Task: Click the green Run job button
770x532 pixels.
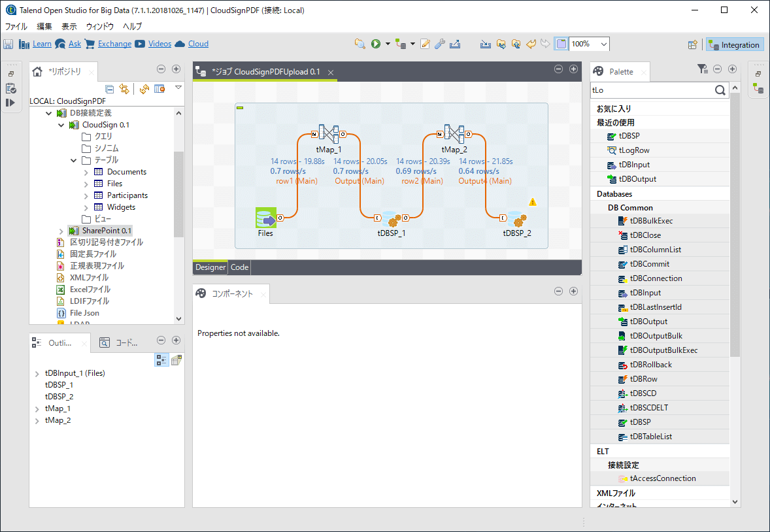Action: click(376, 44)
